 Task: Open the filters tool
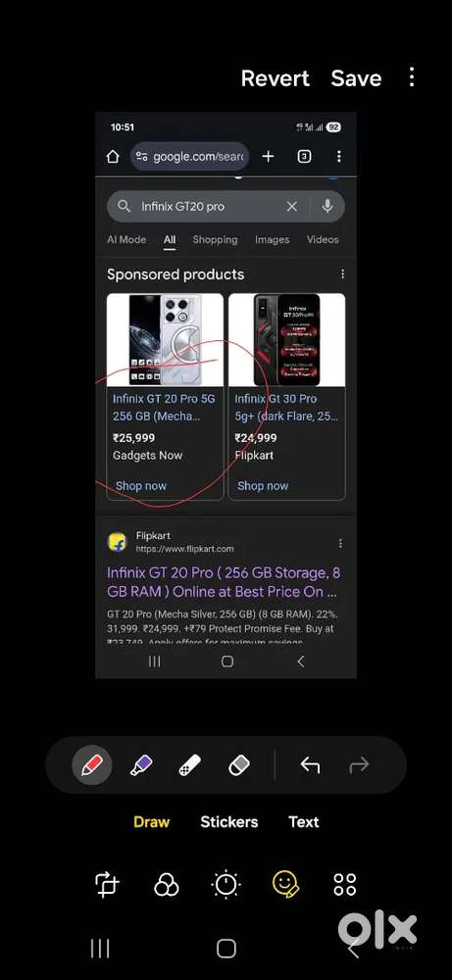click(x=167, y=885)
